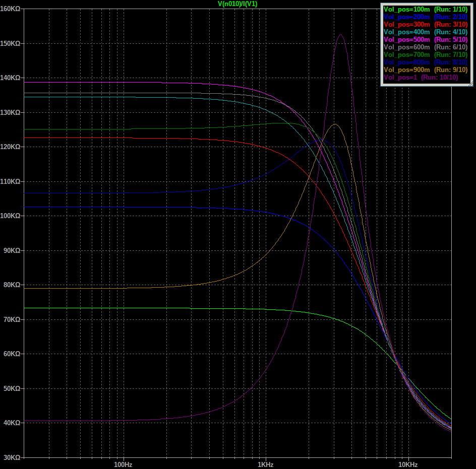Select legend entry Vol_pos=700m (Run: 7/10)
Image resolution: width=476 pixels, height=469 pixels.
(426, 55)
